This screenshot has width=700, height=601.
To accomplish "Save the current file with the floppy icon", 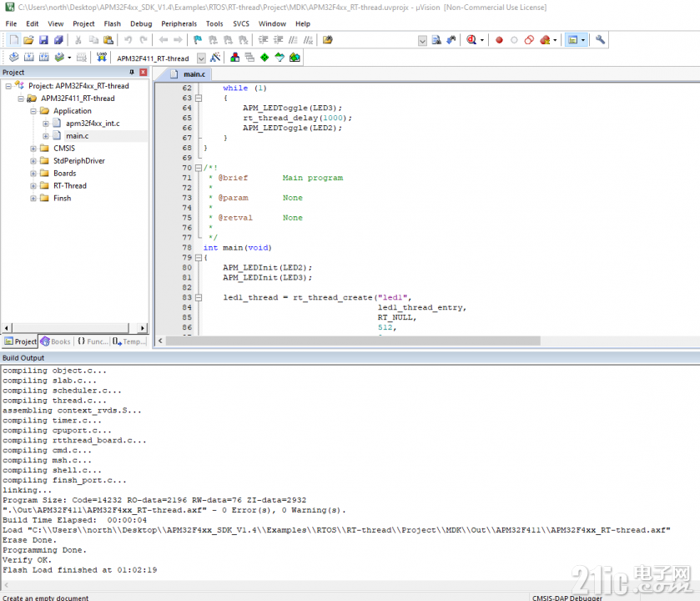I will pyautogui.click(x=43, y=40).
